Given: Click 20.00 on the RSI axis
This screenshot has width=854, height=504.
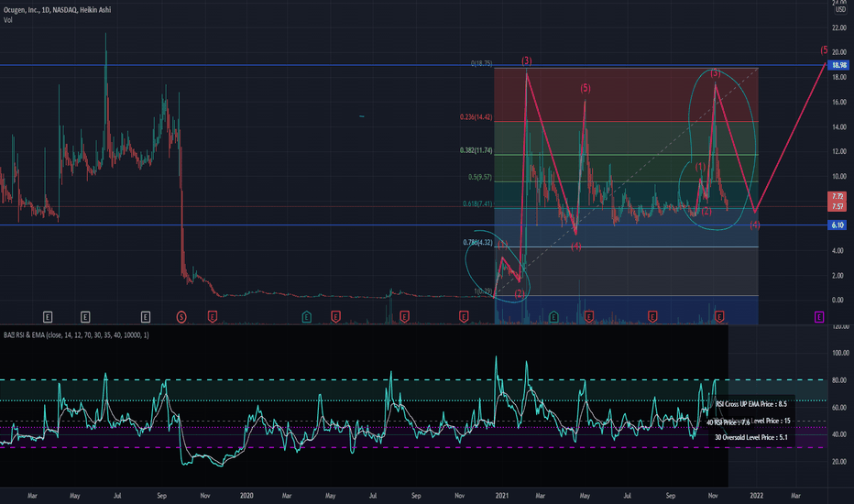Looking at the screenshot, I should pos(838,462).
